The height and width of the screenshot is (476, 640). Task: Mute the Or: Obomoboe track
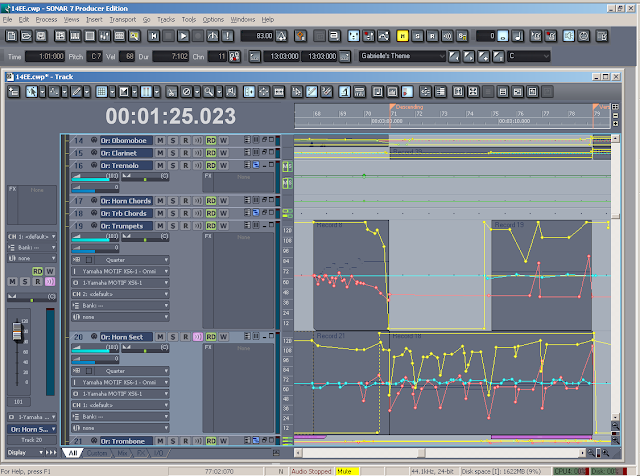coord(160,140)
